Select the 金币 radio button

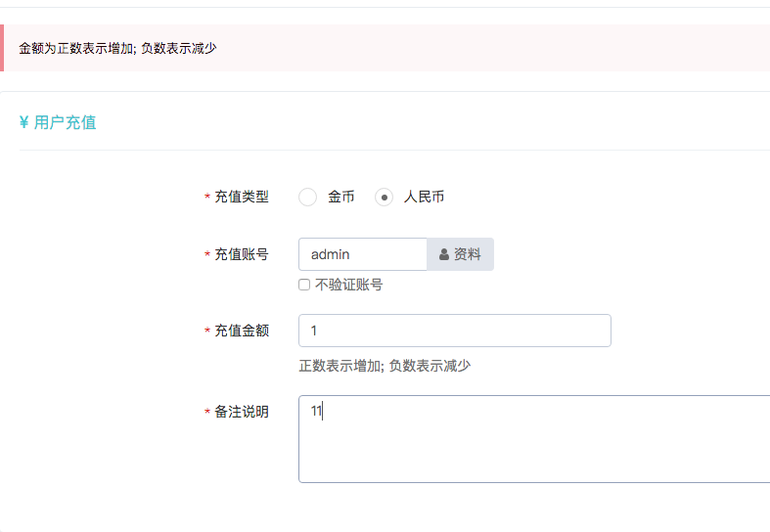(307, 198)
